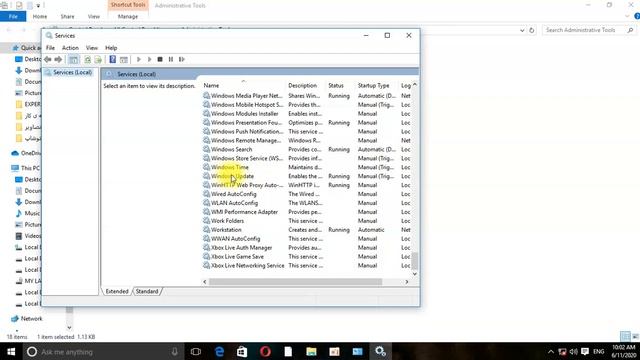Viewport: 640px width, 360px height.
Task: Click the gear icon of Windows Store Service
Action: point(207,158)
